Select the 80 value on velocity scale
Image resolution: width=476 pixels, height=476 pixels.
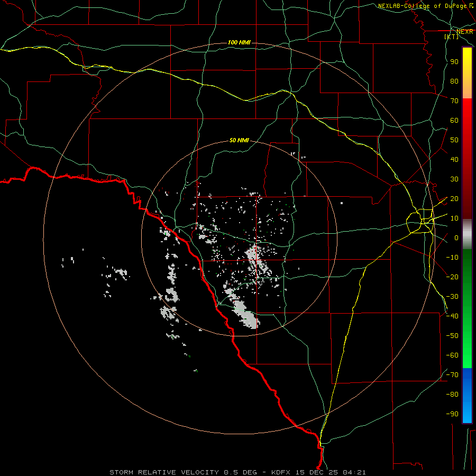point(454,81)
